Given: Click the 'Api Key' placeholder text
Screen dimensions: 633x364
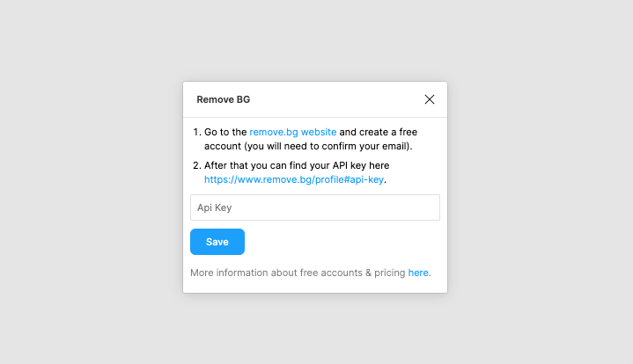Looking at the screenshot, I should click(214, 207).
